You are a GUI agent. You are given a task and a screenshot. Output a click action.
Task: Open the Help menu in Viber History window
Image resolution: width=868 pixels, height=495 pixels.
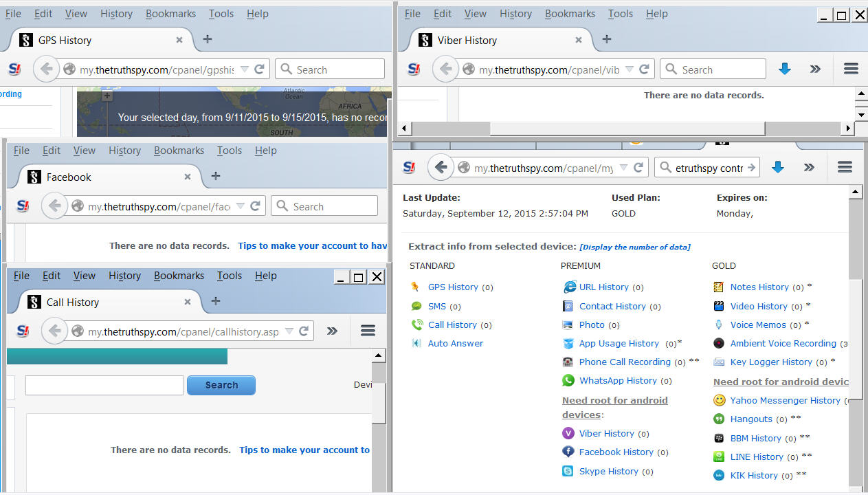tap(656, 14)
